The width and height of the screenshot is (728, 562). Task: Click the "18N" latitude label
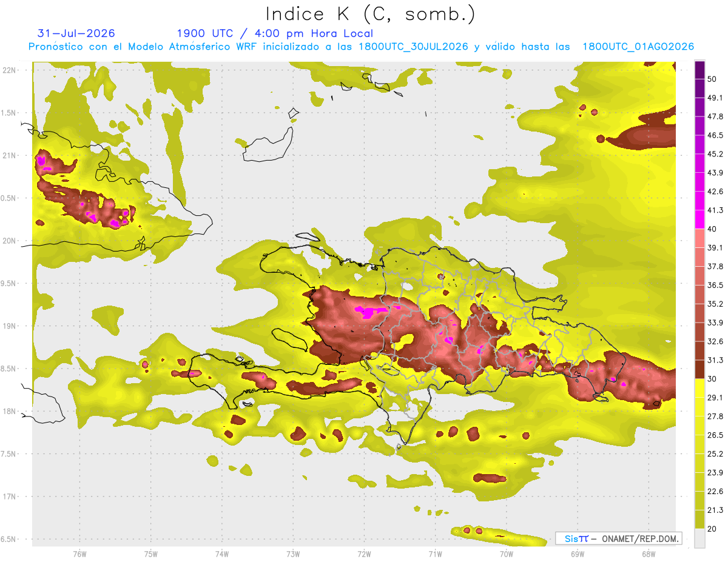pyautogui.click(x=9, y=411)
